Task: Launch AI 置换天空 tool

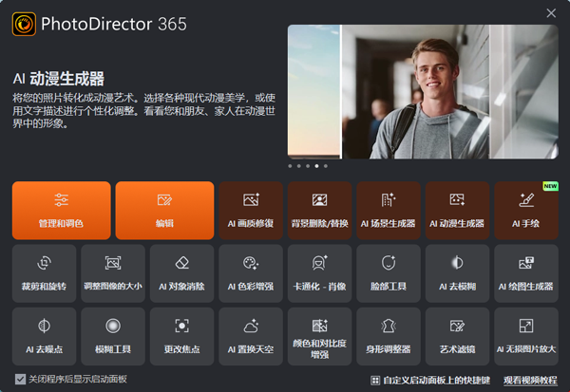Action: [251, 336]
